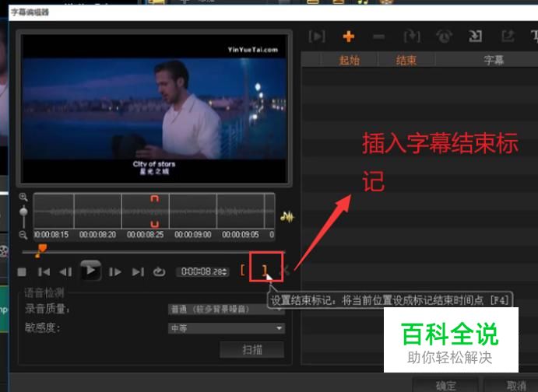Step forward one frame

(x=115, y=272)
